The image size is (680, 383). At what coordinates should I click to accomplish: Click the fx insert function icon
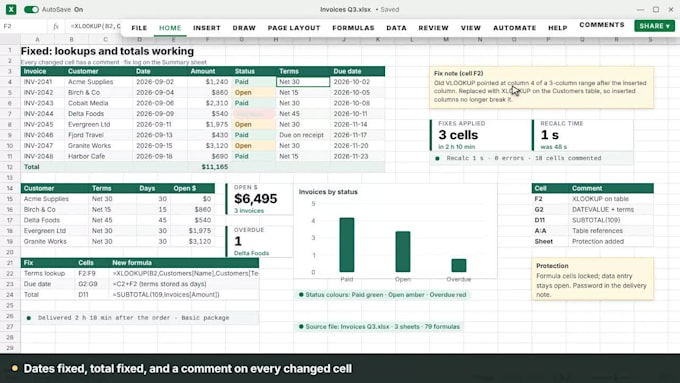[x=56, y=26]
